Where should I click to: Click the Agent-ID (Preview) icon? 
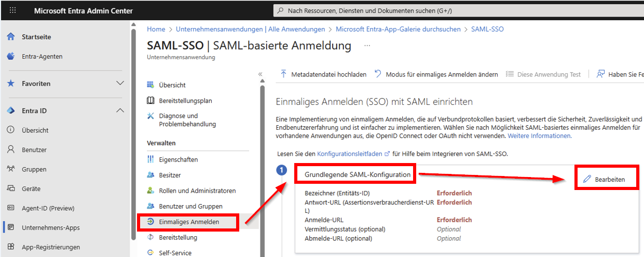[x=10, y=208]
